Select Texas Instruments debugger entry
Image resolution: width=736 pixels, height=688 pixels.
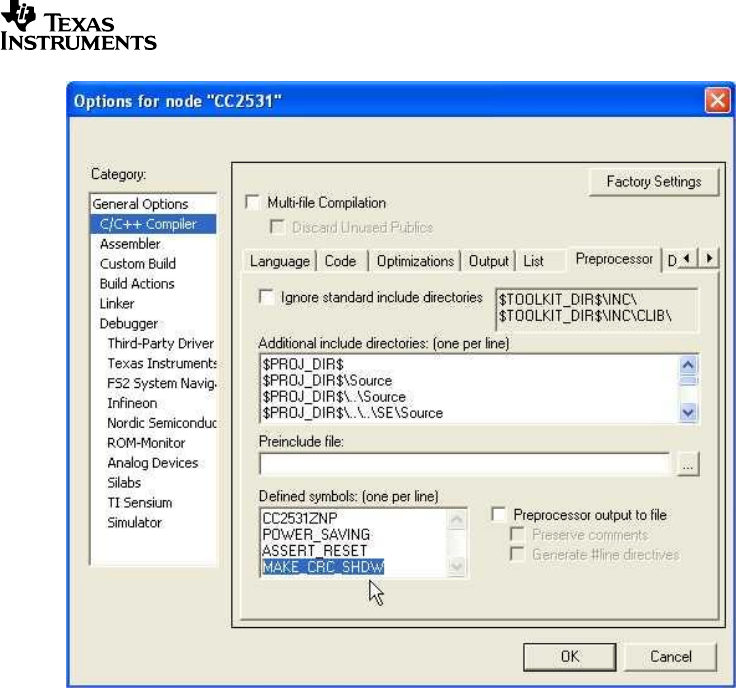162,363
